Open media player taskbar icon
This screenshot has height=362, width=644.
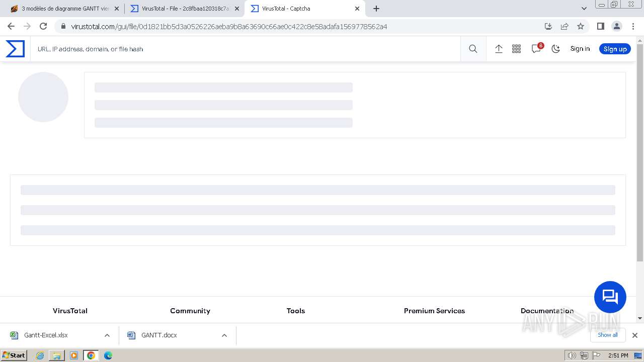[74, 355]
